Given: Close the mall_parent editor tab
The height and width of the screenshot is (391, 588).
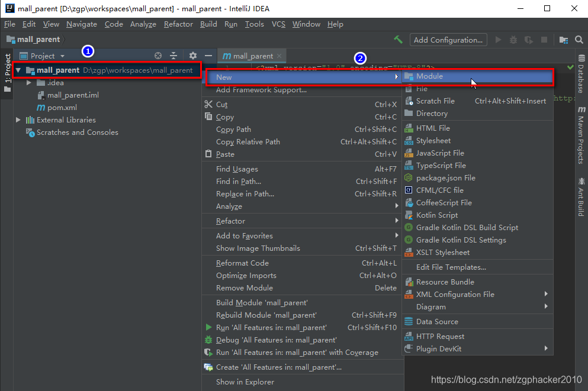Looking at the screenshot, I should pyautogui.click(x=279, y=56).
